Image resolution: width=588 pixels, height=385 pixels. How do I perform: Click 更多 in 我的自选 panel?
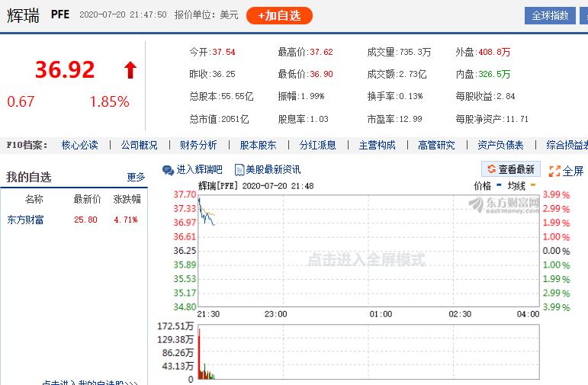(x=136, y=177)
